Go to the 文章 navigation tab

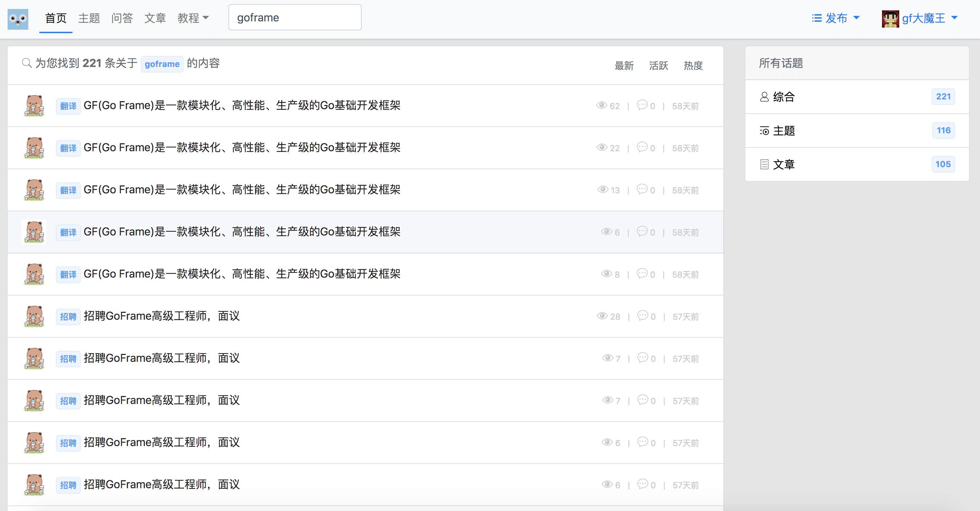[x=155, y=18]
